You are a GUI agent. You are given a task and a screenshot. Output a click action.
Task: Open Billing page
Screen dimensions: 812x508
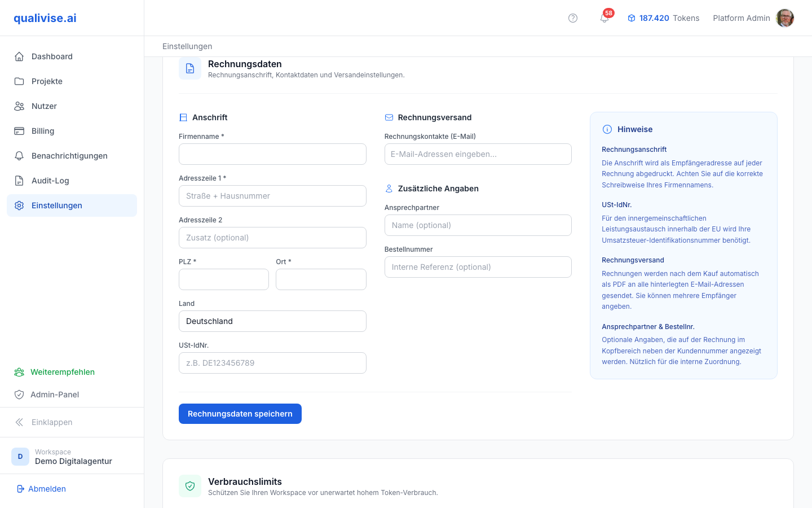[x=72, y=131]
